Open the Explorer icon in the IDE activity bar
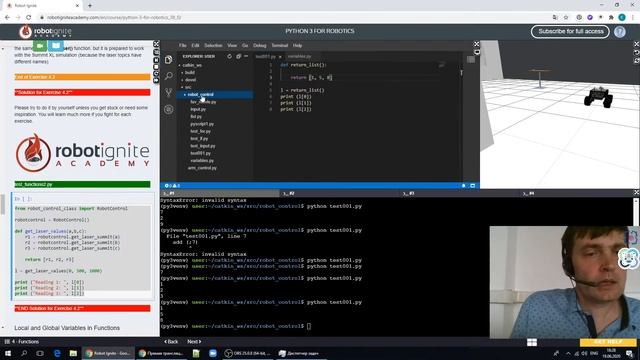The width and height of the screenshot is (640, 360). pyautogui.click(x=169, y=60)
